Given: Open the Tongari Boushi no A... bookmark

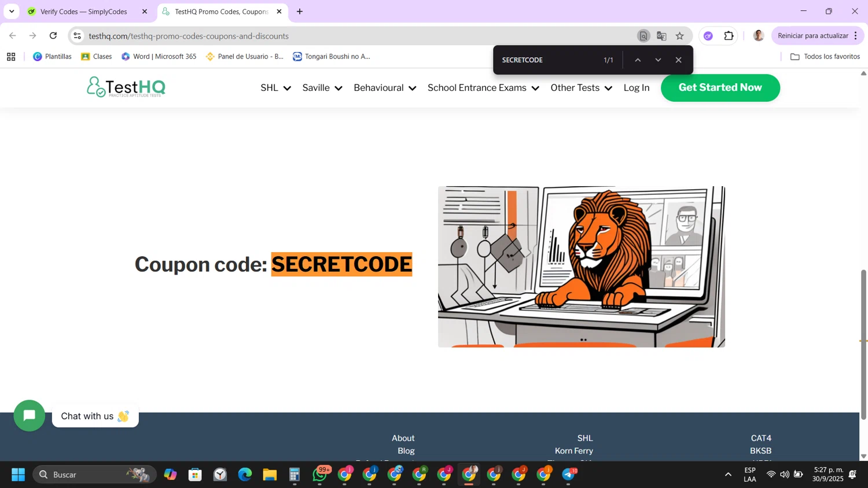Looking at the screenshot, I should pyautogui.click(x=332, y=57).
